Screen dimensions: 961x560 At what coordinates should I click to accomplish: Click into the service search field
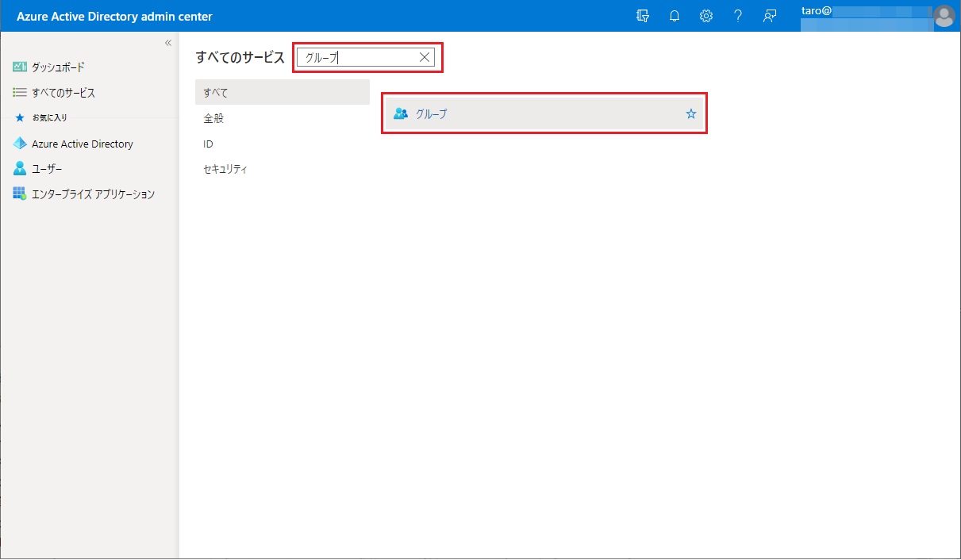coord(357,57)
